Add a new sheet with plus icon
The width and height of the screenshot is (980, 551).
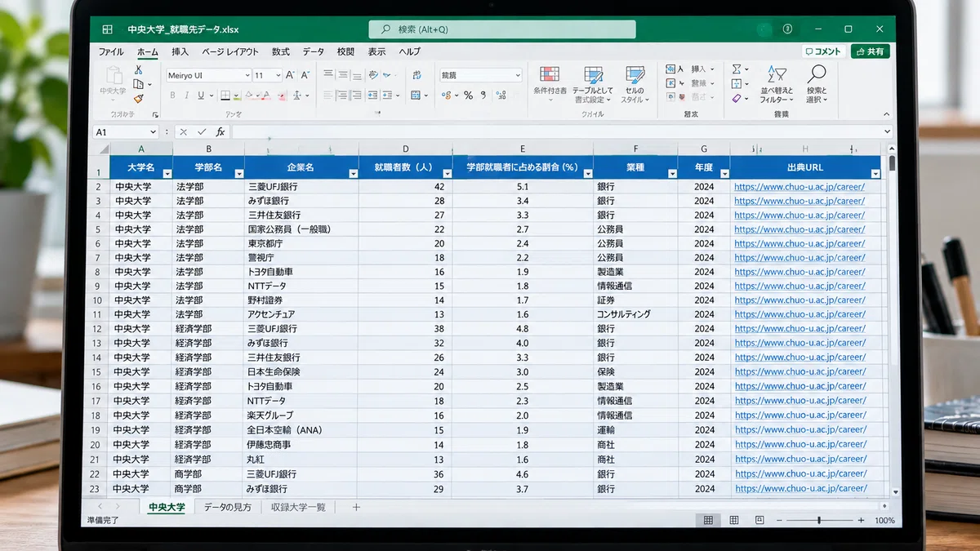click(356, 507)
